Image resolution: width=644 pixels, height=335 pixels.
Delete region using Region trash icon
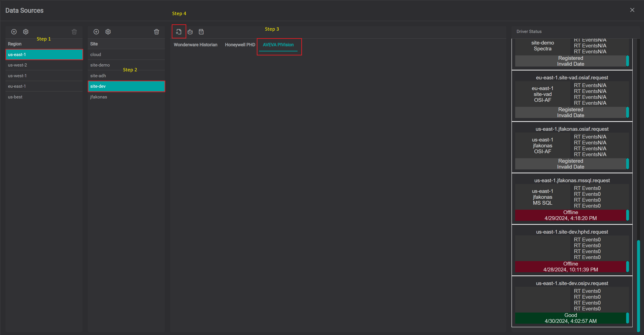[74, 32]
